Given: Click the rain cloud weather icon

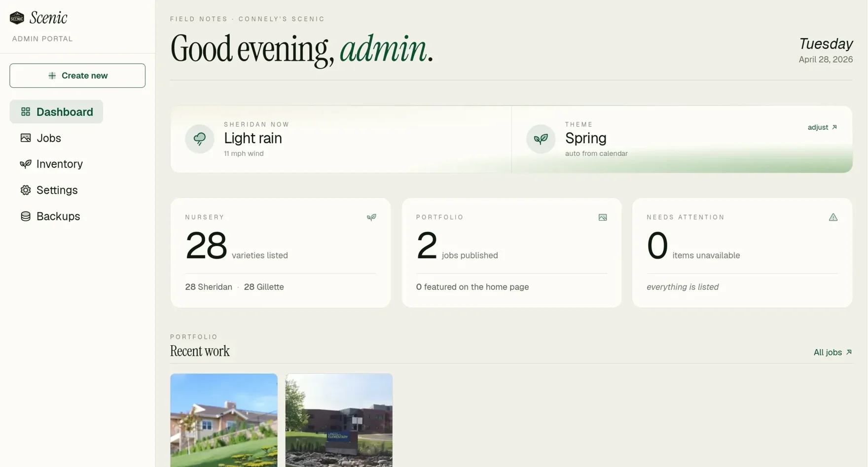Looking at the screenshot, I should 200,139.
